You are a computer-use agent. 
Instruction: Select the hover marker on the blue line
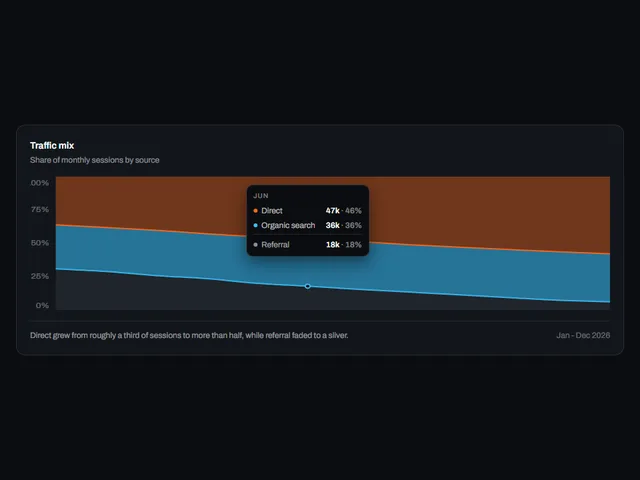(308, 286)
